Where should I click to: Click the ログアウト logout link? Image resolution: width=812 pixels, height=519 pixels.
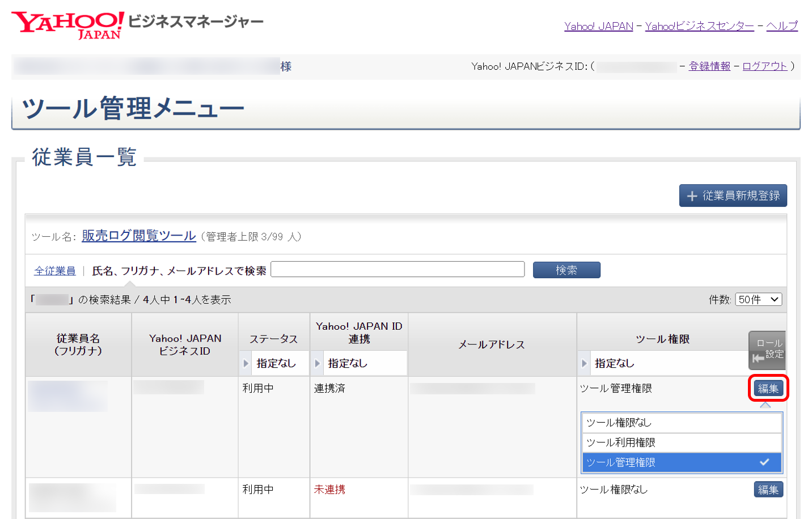pyautogui.click(x=764, y=66)
